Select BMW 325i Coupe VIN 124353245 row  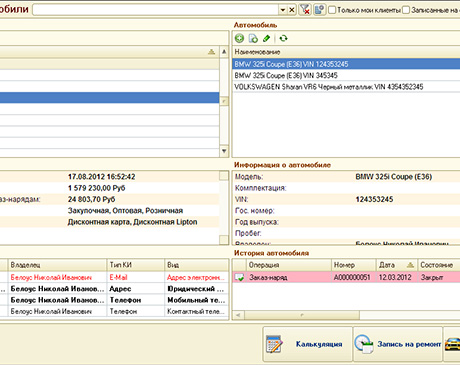(346, 64)
